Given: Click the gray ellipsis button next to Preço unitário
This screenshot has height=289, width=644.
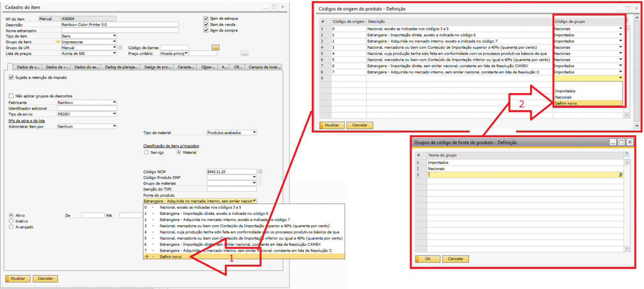Looking at the screenshot, I should coord(244,54).
